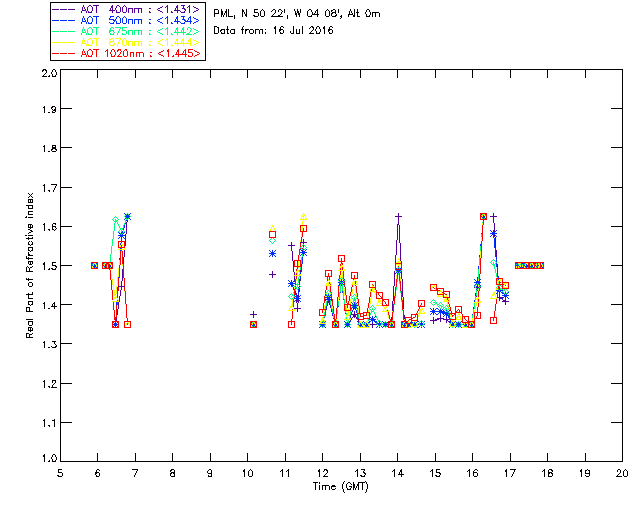640x512 pixels.
Task: Click the blue asterisk marker at 10.7 GMT
Action: tap(272, 254)
